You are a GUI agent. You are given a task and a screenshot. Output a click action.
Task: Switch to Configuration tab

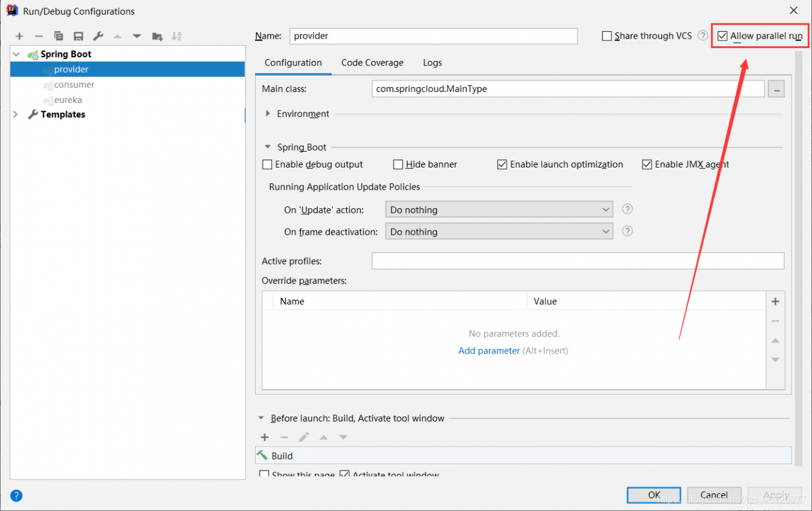coord(293,62)
